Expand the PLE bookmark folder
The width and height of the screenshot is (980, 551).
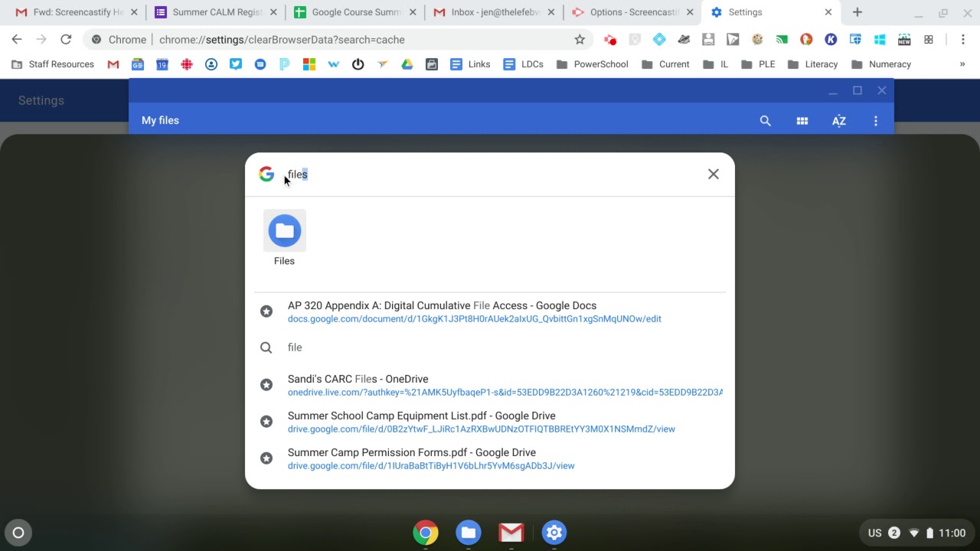(758, 64)
